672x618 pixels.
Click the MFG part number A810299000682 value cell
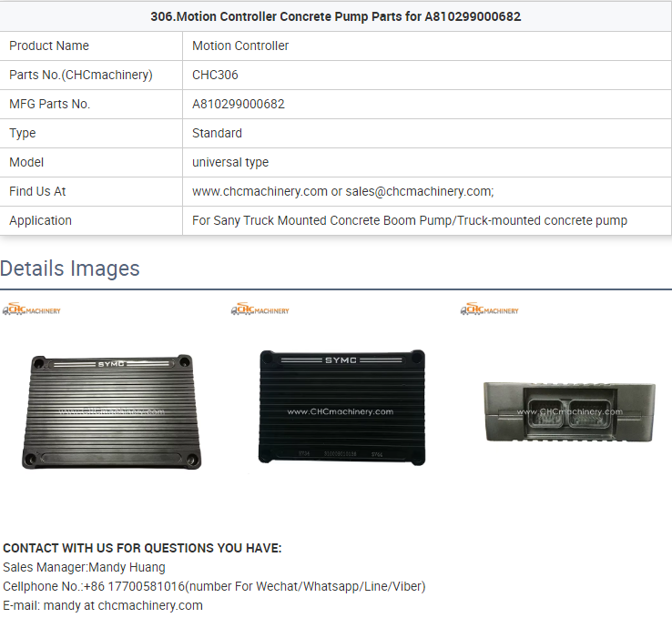(x=239, y=104)
